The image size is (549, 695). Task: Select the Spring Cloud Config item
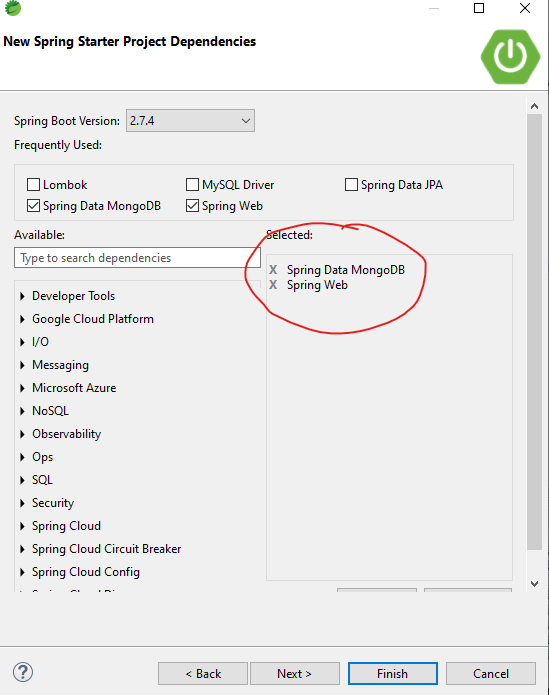point(86,572)
